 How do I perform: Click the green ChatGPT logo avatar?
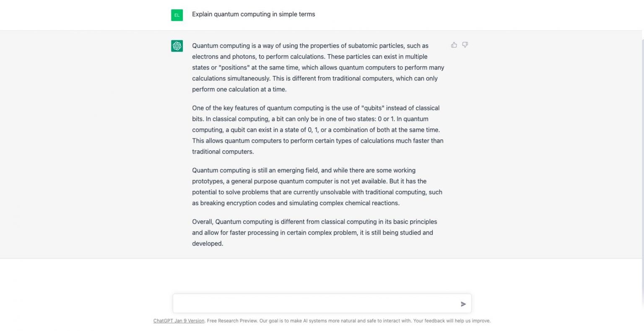coord(177,46)
